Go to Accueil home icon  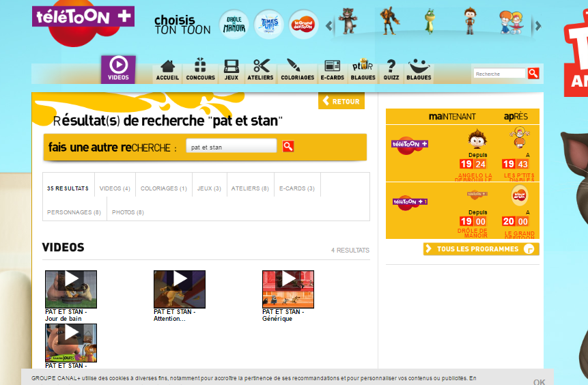167,70
